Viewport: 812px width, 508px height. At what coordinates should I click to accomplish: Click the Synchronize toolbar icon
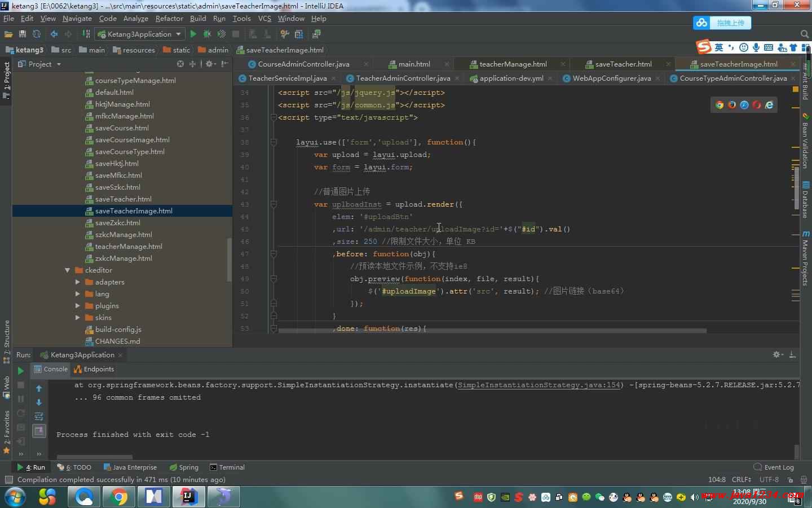[37, 34]
